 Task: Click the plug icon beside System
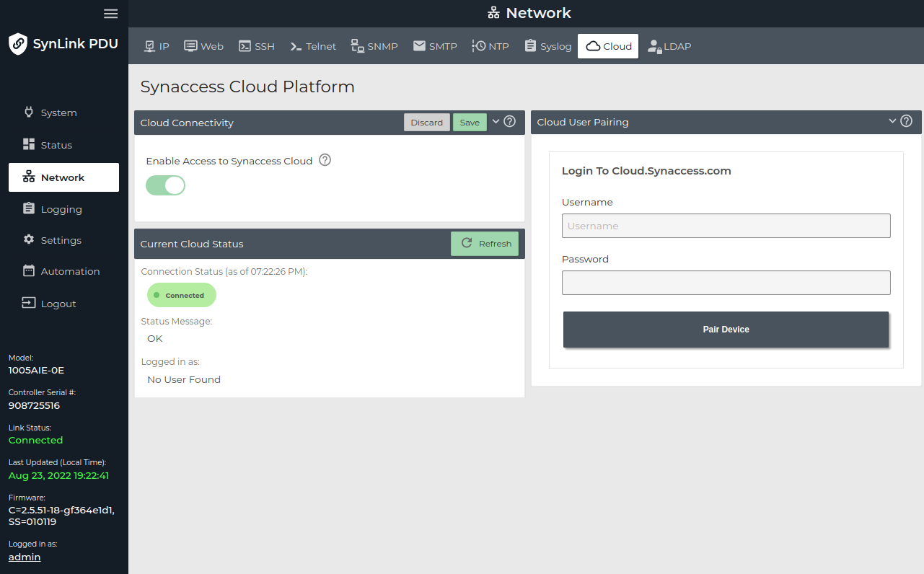29,112
